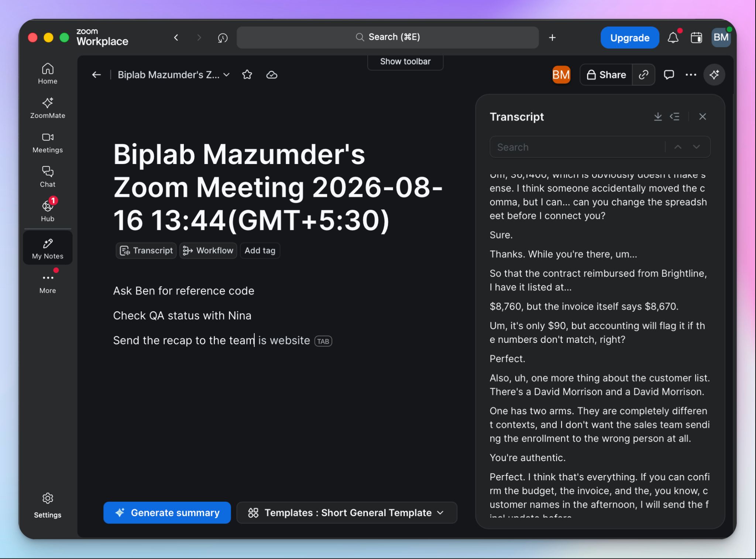Check cloud sync status icon
The image size is (756, 559).
(272, 75)
